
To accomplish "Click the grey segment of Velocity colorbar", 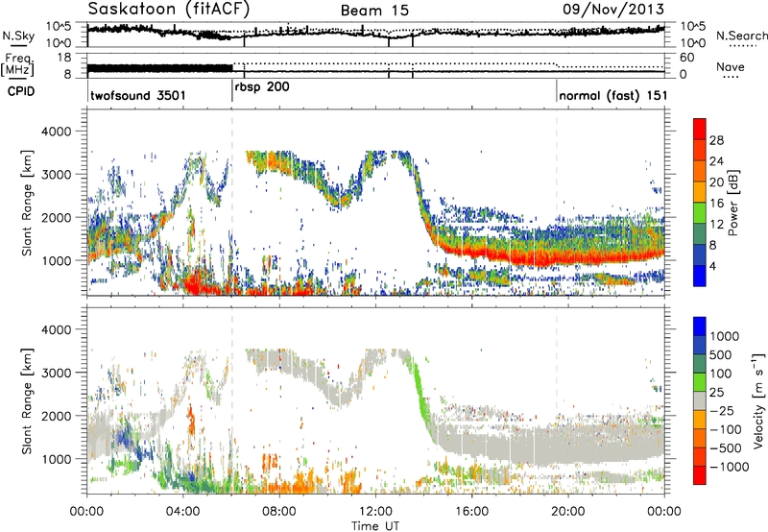I will click(x=700, y=401).
